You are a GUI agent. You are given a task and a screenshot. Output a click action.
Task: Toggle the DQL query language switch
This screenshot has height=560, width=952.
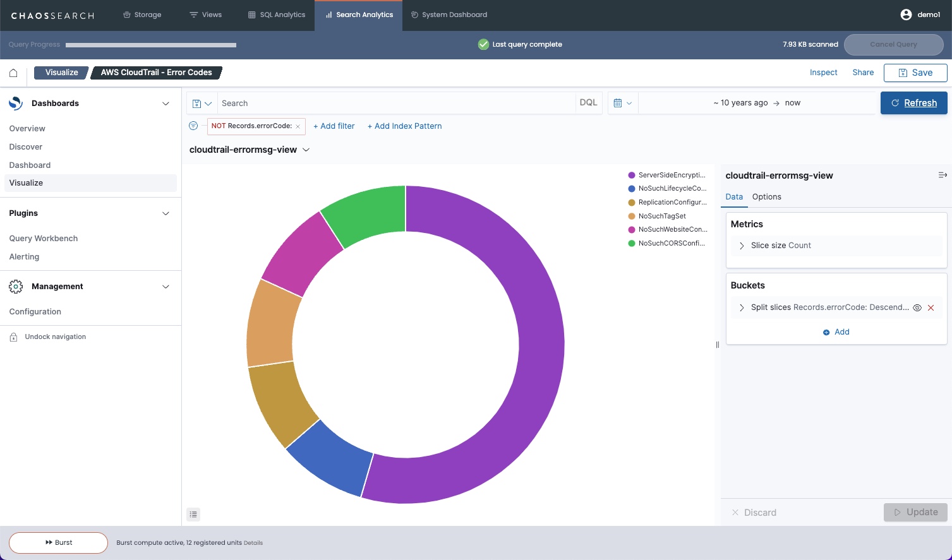coord(588,103)
